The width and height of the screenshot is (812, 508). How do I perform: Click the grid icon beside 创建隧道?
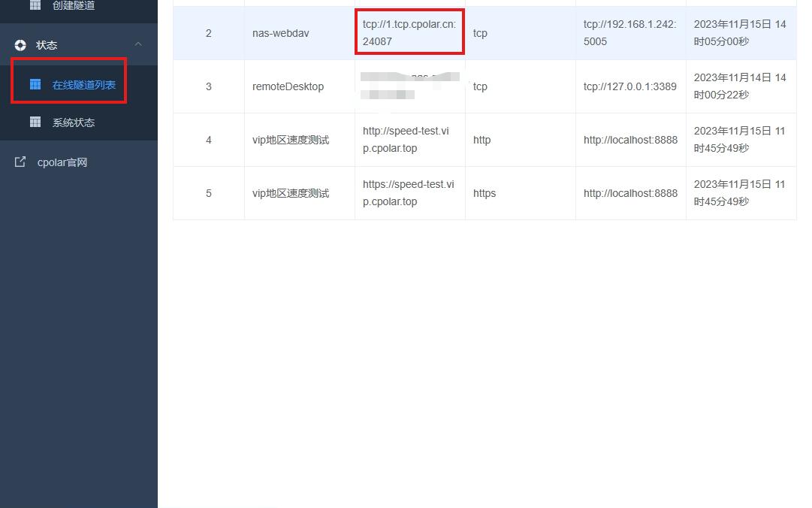(x=35, y=5)
